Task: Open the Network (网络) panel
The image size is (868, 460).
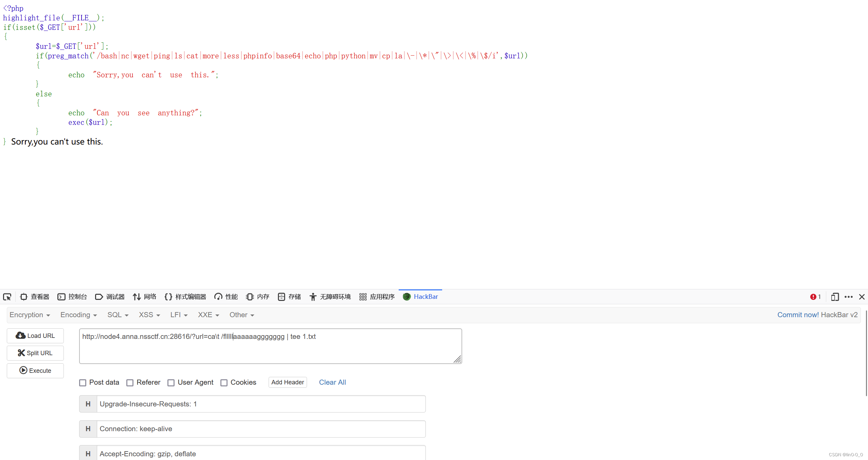Action: tap(145, 297)
